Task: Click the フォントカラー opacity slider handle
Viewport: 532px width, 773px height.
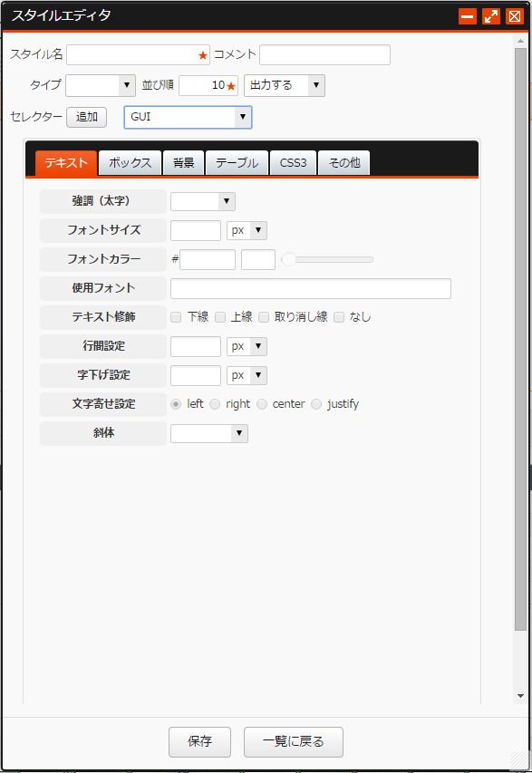Action: pyautogui.click(x=288, y=259)
